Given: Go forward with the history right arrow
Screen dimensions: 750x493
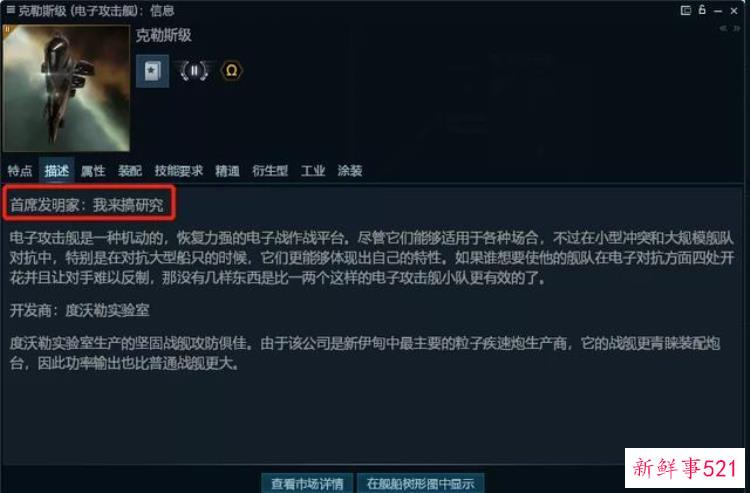Looking at the screenshot, I should (737, 29).
